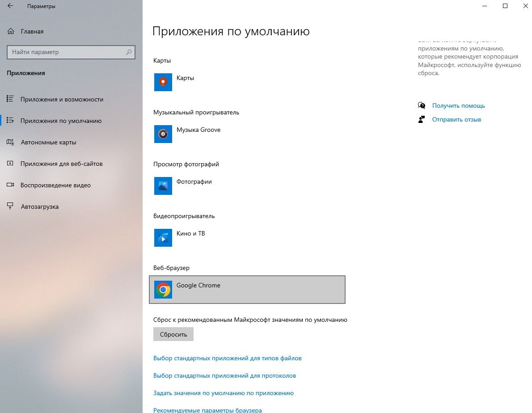Select Приложения по умолчанию in sidebar

(61, 121)
